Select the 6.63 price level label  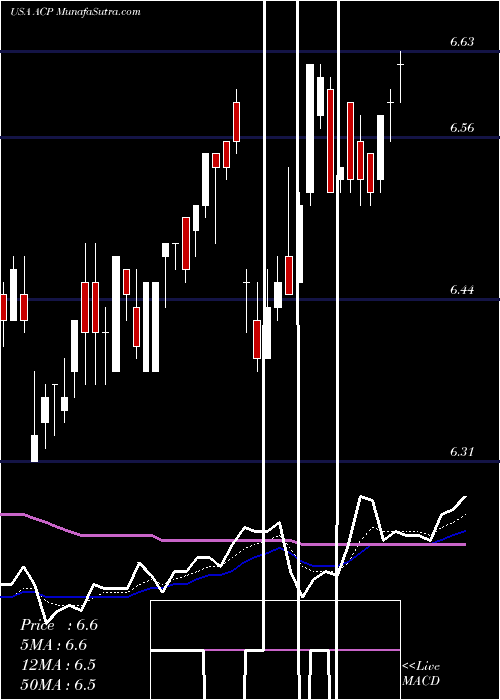pos(462,42)
